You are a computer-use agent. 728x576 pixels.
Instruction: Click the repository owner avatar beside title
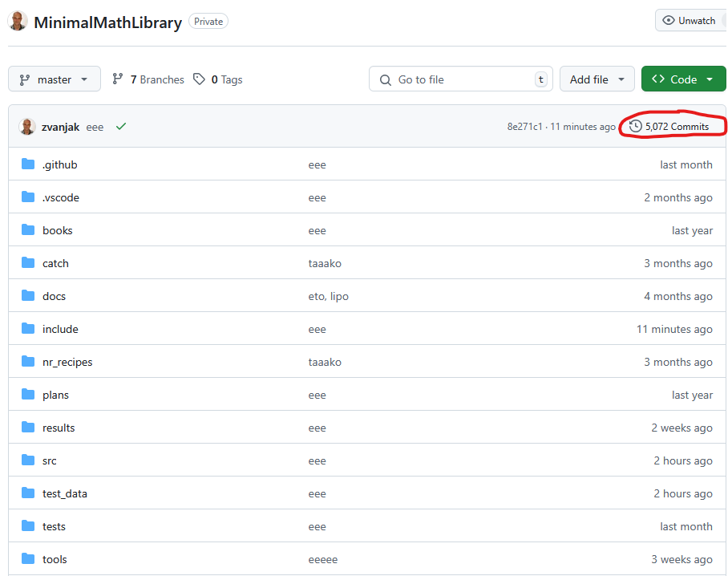18,22
